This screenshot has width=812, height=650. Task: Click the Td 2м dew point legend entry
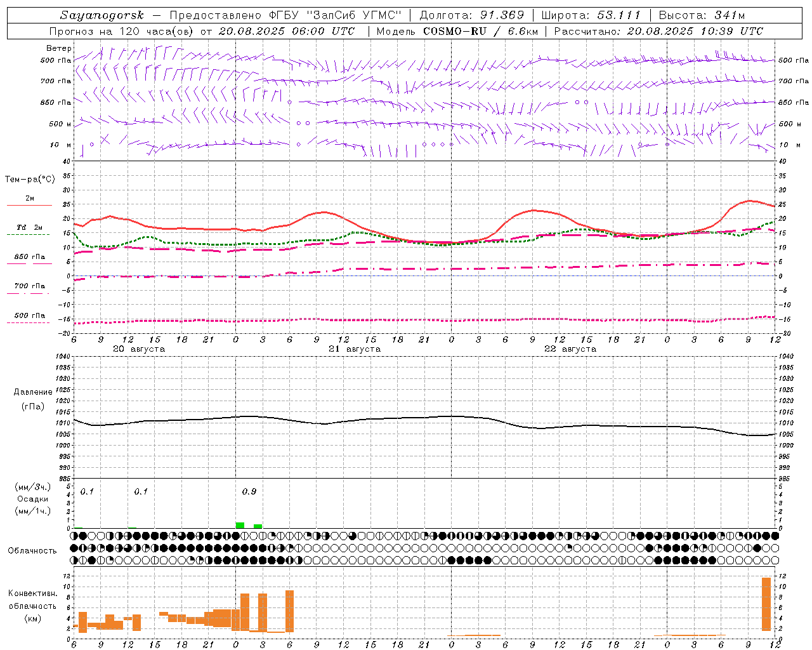point(30,227)
